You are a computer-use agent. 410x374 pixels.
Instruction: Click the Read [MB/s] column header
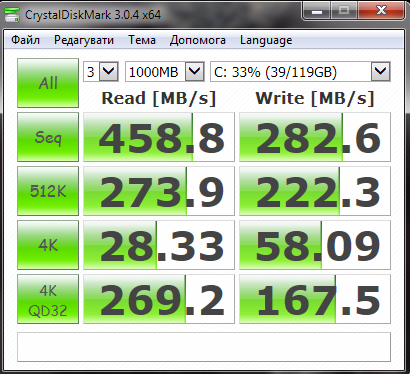[159, 98]
